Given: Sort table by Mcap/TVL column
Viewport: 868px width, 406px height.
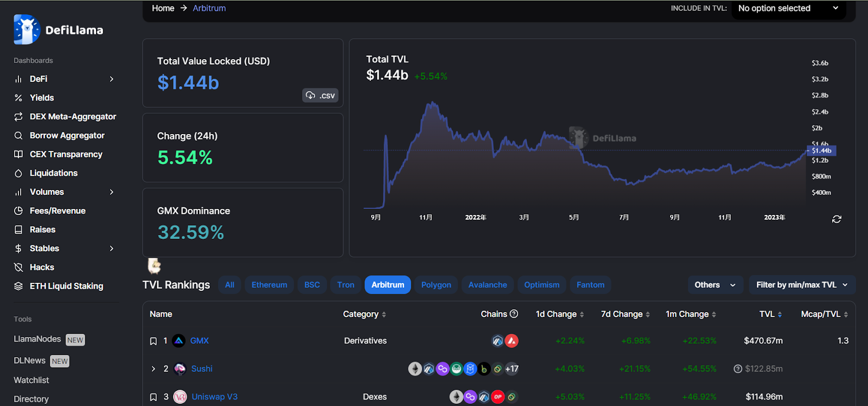Looking at the screenshot, I should [x=825, y=314].
